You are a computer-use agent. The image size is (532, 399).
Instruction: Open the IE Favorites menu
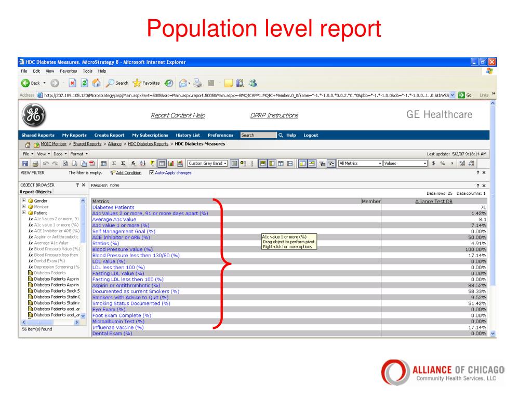tap(68, 71)
